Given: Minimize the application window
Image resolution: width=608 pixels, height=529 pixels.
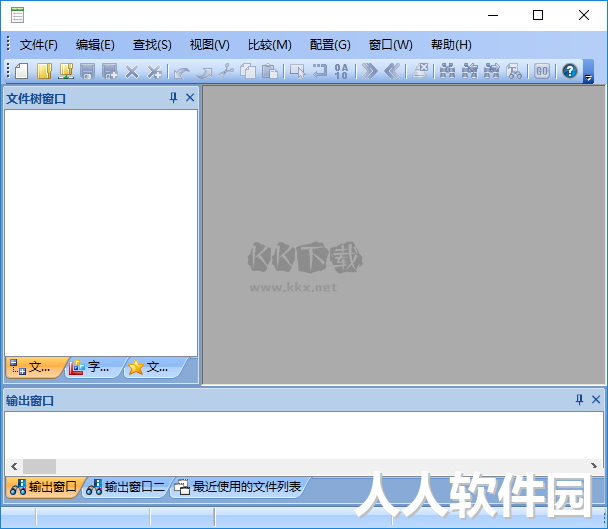Looking at the screenshot, I should 493,16.
